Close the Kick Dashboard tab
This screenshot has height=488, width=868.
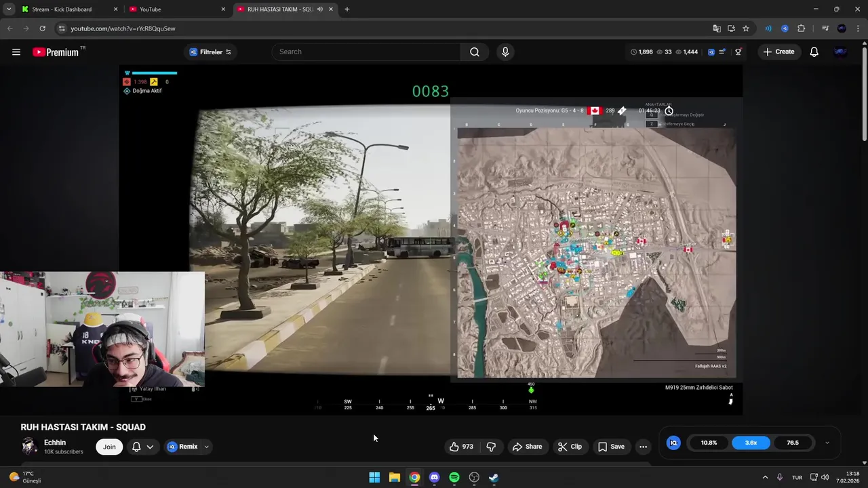[115, 9]
